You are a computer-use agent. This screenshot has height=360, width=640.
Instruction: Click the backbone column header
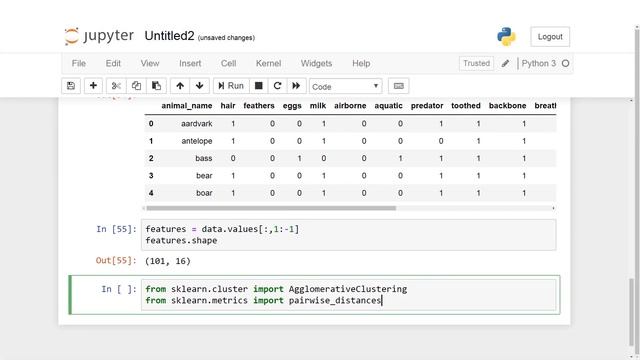[507, 106]
